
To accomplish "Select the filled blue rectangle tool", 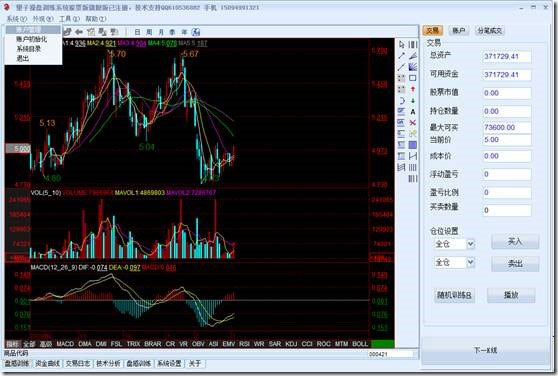I will click(413, 145).
